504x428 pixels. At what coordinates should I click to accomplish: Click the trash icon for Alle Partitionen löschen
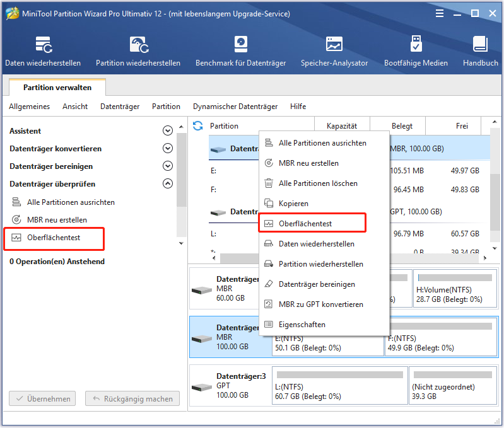(x=269, y=183)
